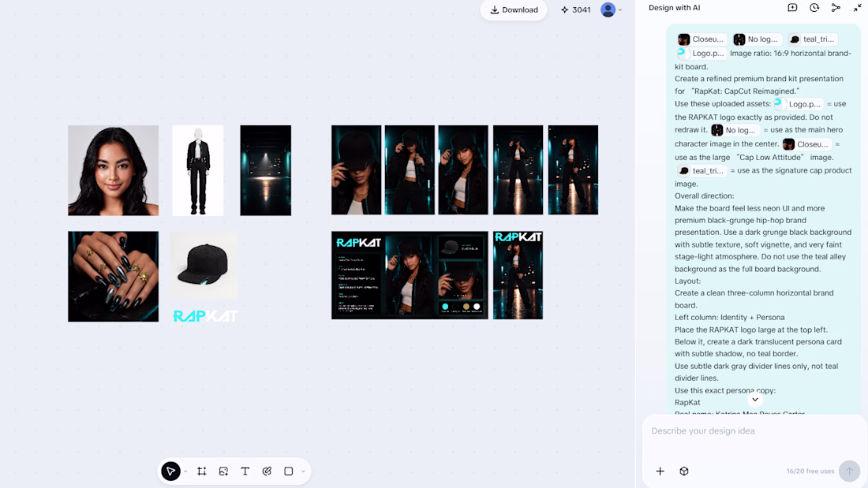868x488 pixels.
Task: Select the woman's face portrait image
Action: coord(113,170)
